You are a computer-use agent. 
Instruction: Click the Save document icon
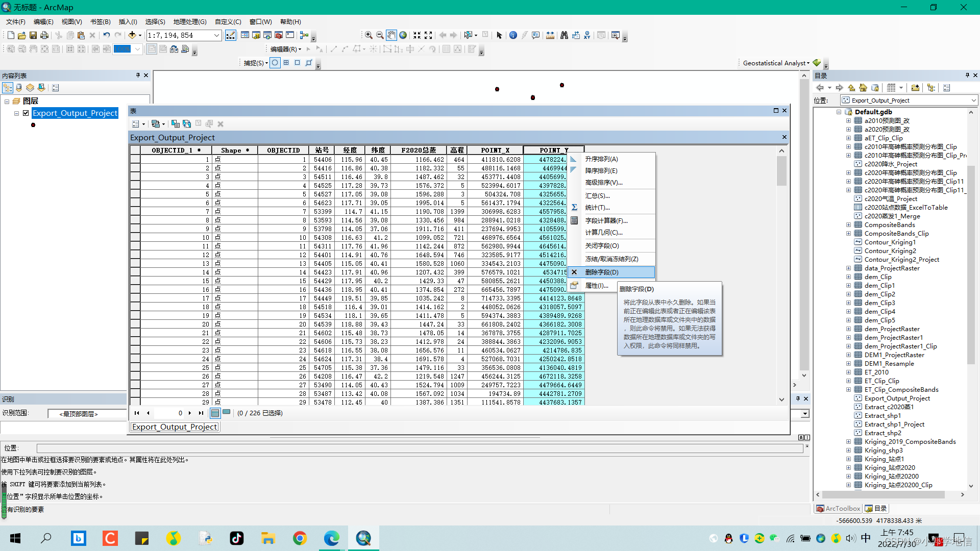pos(33,35)
